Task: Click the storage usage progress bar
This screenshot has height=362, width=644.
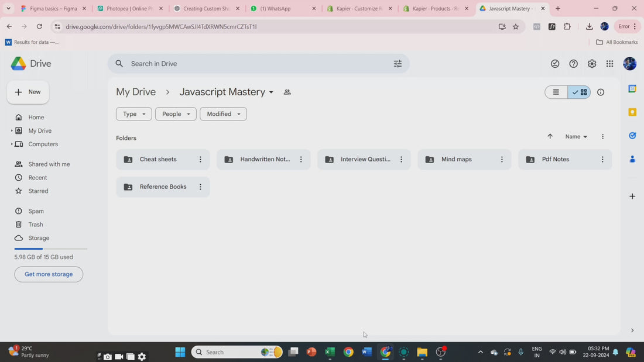Action: (x=51, y=249)
